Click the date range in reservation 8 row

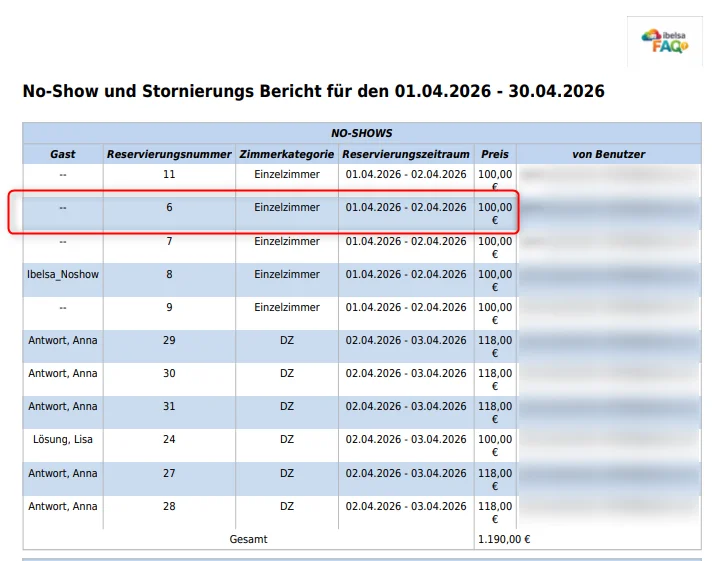(x=406, y=274)
